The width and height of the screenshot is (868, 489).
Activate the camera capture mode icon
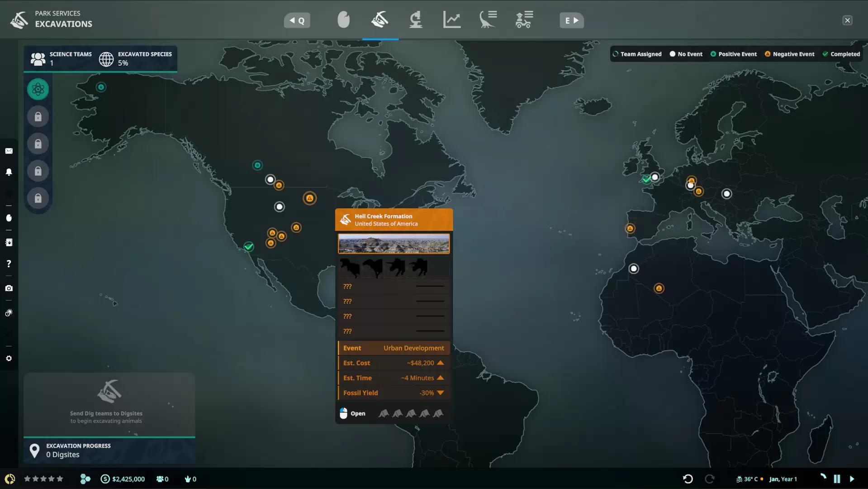9,288
